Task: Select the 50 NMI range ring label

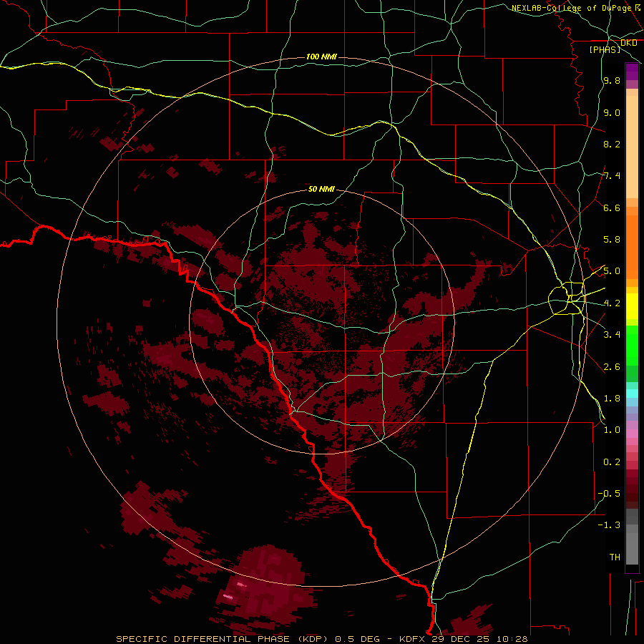Action: [321, 189]
